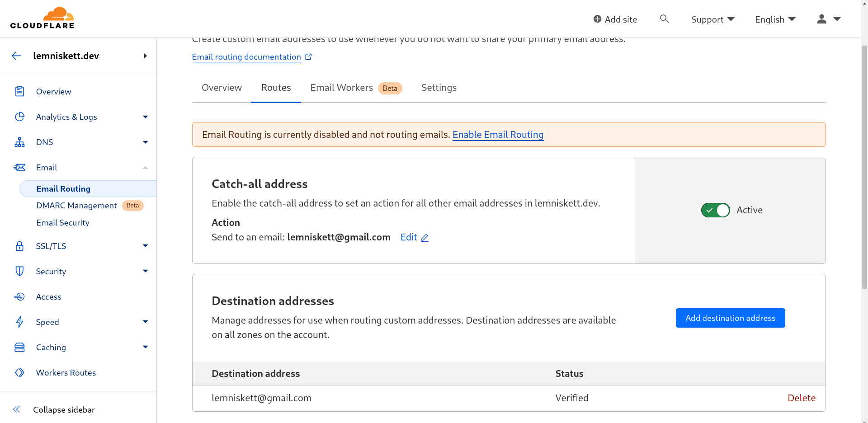Expand the SSL/TLS menu arrow
Viewport: 868px width, 423px height.
(x=145, y=246)
